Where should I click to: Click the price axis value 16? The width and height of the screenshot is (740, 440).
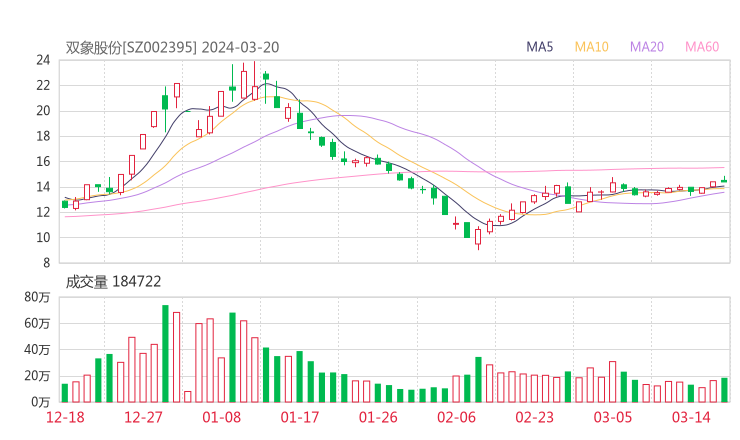click(43, 161)
